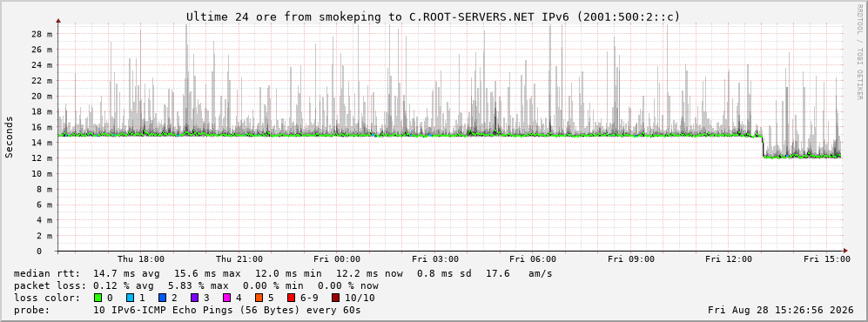Image resolution: width=868 pixels, height=322 pixels.
Task: Click the Thu 18:00 time axis label
Action: coord(141,259)
